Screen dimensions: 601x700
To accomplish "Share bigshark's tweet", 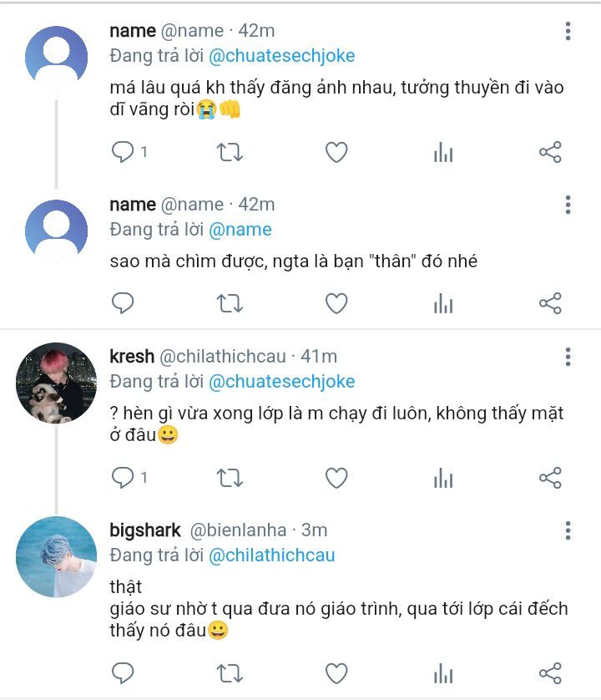I will pos(550,673).
